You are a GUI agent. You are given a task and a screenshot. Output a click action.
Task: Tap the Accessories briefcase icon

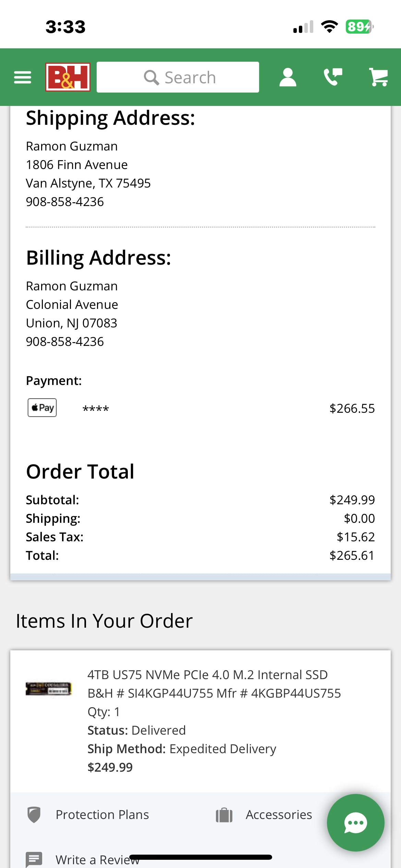[224, 815]
